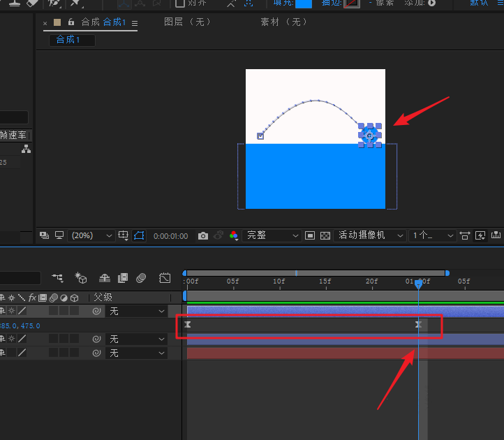
Task: Open the composition flowchart (mini-flowchart) icon
Action: 57,278
